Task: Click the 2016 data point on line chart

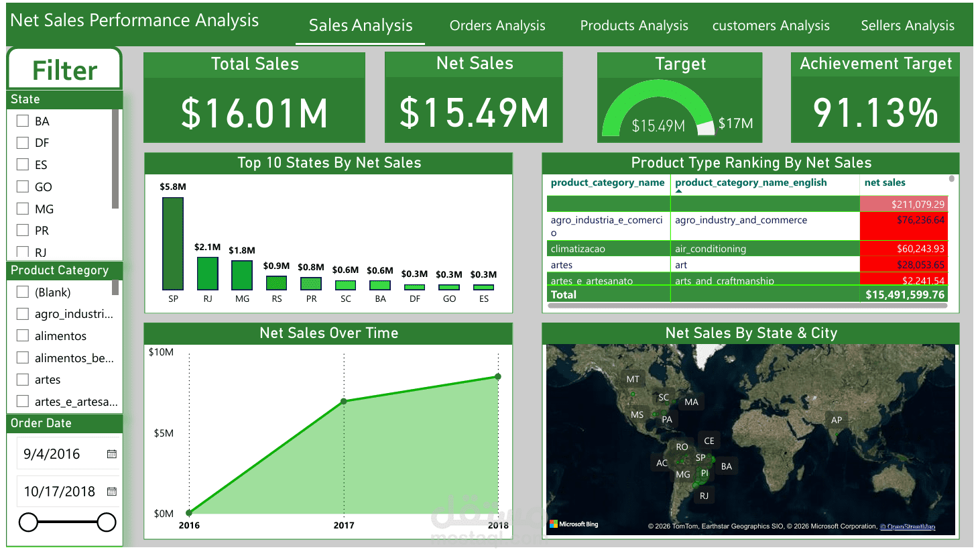Action: coord(189,513)
